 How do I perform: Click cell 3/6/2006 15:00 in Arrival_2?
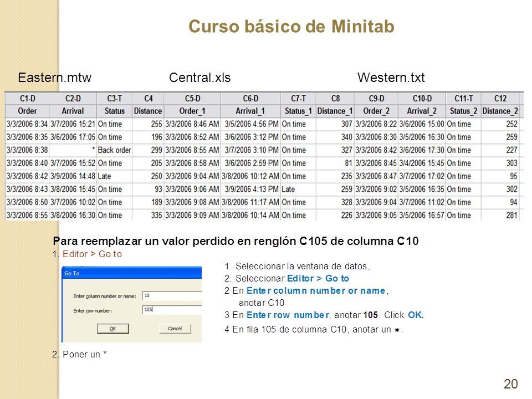tap(422, 124)
